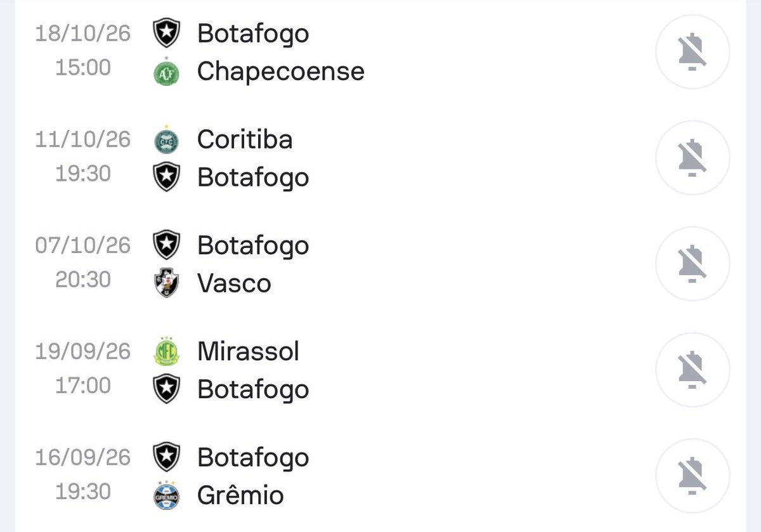Click the Vasco club crest
The width and height of the screenshot is (761, 532).
point(167,283)
